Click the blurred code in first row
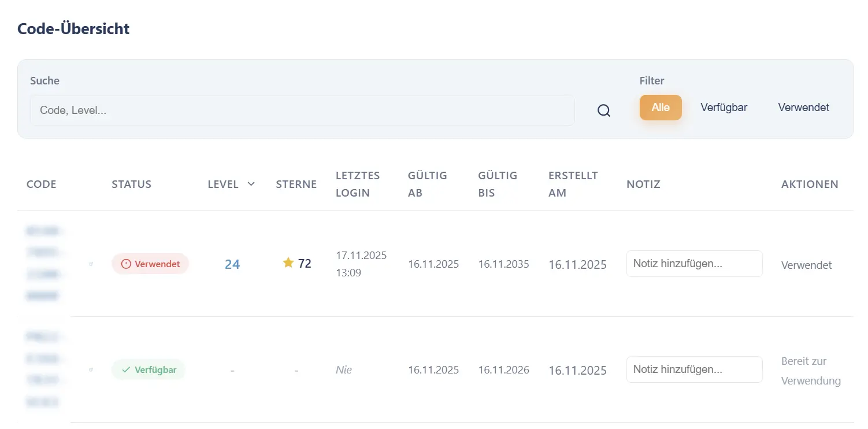This screenshot has height=429, width=868. point(44,264)
